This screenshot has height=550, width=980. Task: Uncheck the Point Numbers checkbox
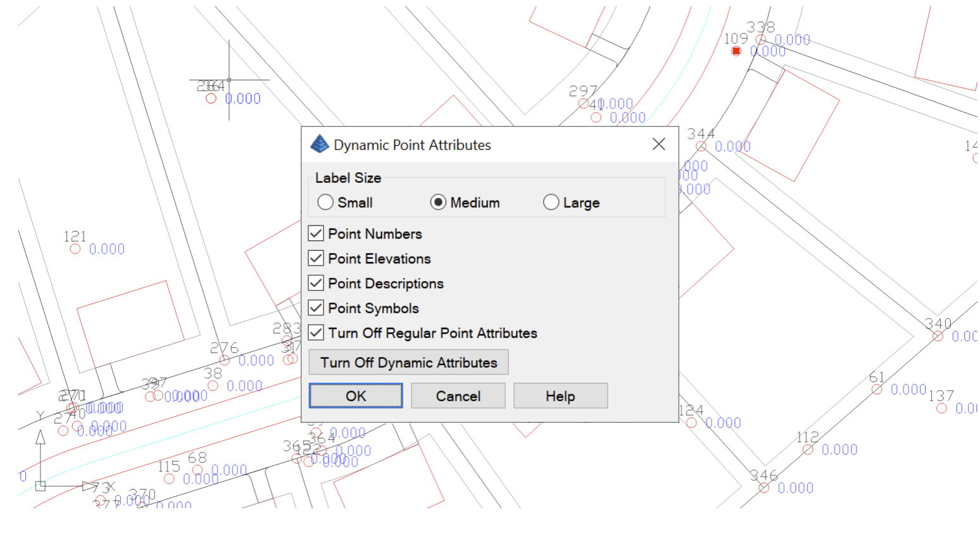[316, 233]
